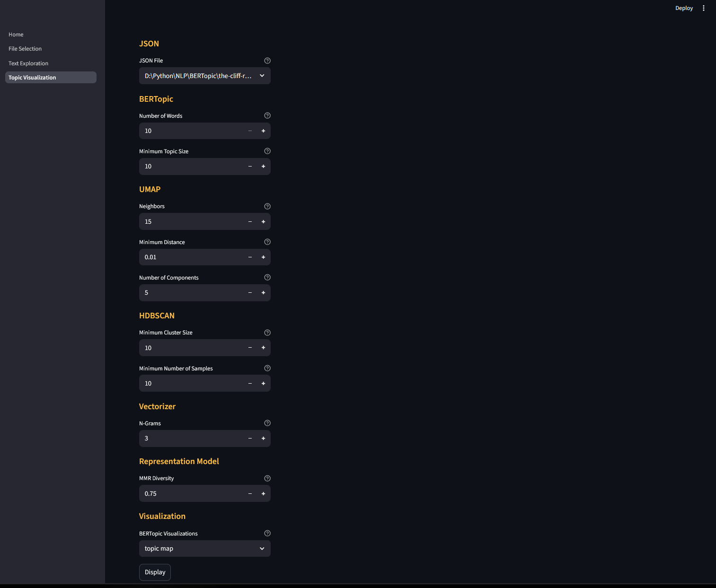This screenshot has width=716, height=588.
Task: Decrease the Minimum Distance value
Action: pos(250,257)
